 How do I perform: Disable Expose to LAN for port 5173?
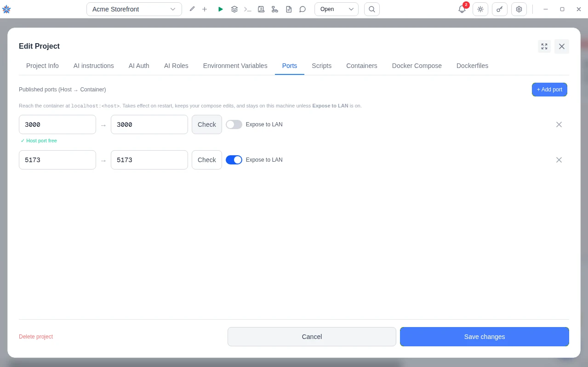coord(234,160)
